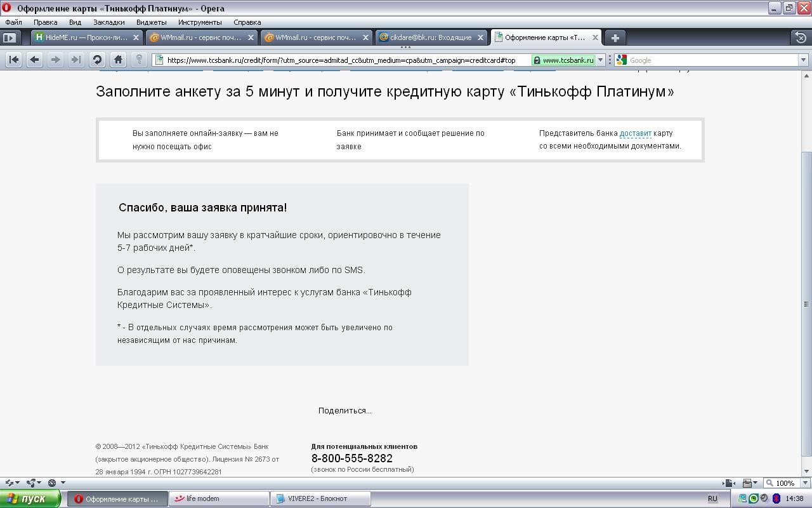Reload the current page
This screenshot has height=508, width=812.
coord(97,60)
